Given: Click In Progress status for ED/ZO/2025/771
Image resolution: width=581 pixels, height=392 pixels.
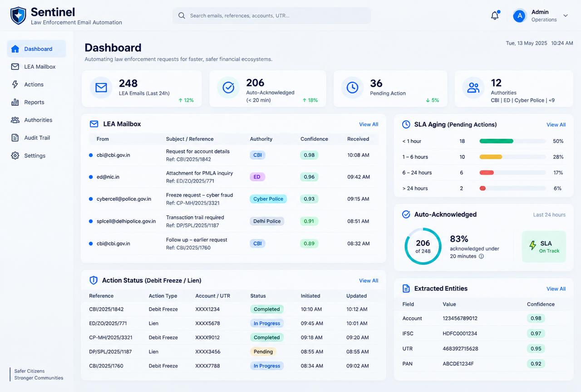Looking at the screenshot, I should click(x=267, y=323).
